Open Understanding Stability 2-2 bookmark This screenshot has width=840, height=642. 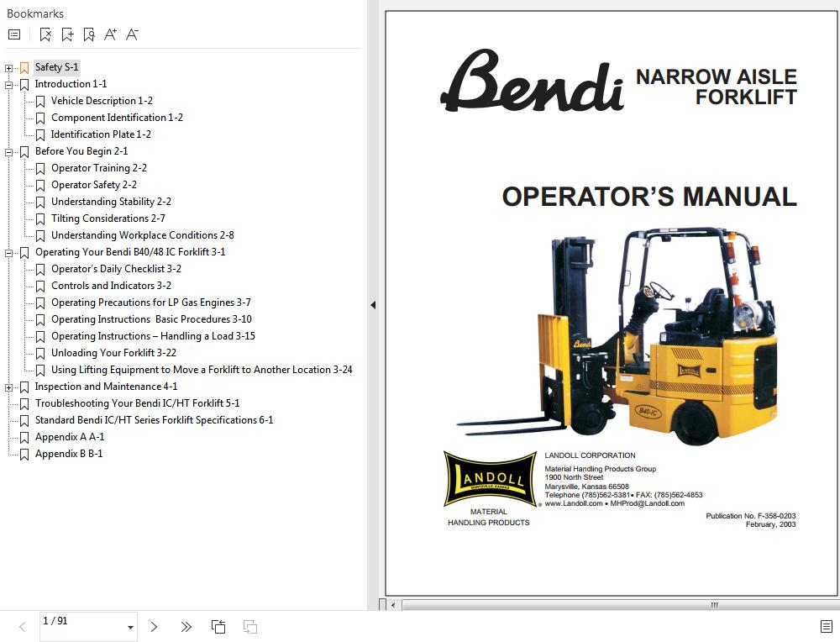point(112,202)
